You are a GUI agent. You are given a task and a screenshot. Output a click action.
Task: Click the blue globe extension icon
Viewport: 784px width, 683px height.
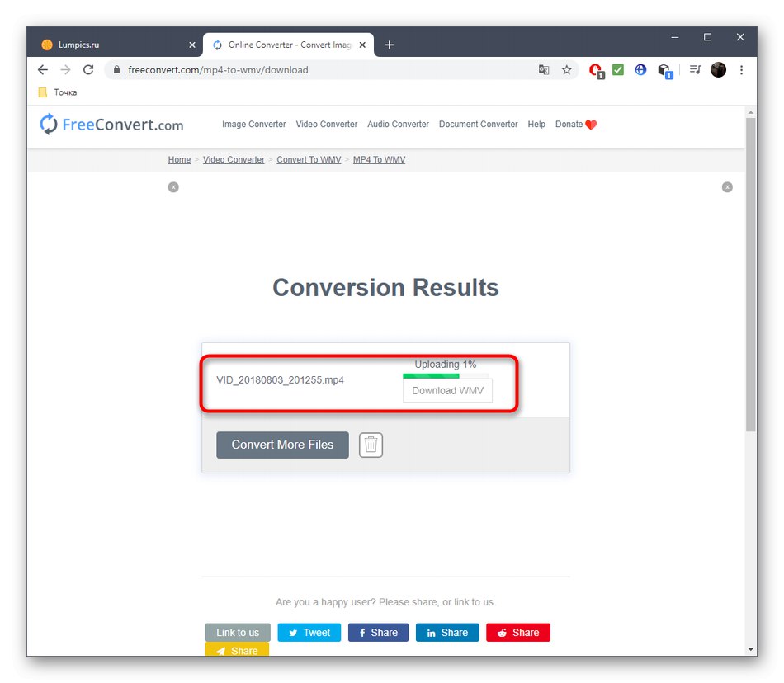640,70
